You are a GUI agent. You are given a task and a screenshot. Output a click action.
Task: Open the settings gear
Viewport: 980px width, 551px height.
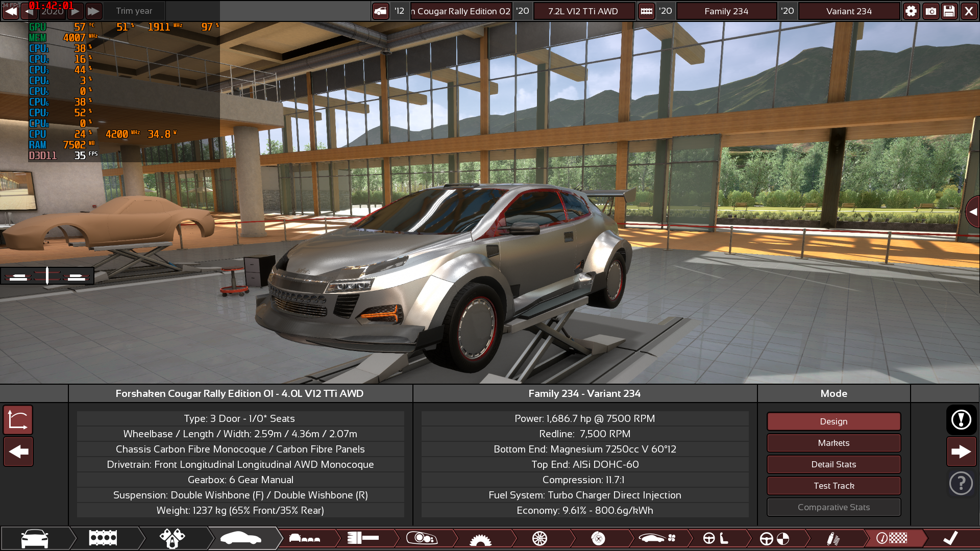click(x=911, y=11)
